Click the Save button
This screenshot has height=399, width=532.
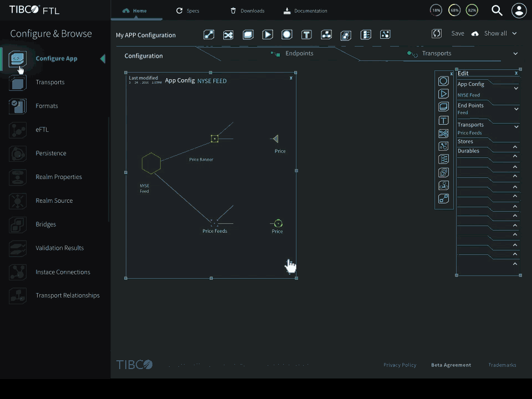[x=458, y=33]
